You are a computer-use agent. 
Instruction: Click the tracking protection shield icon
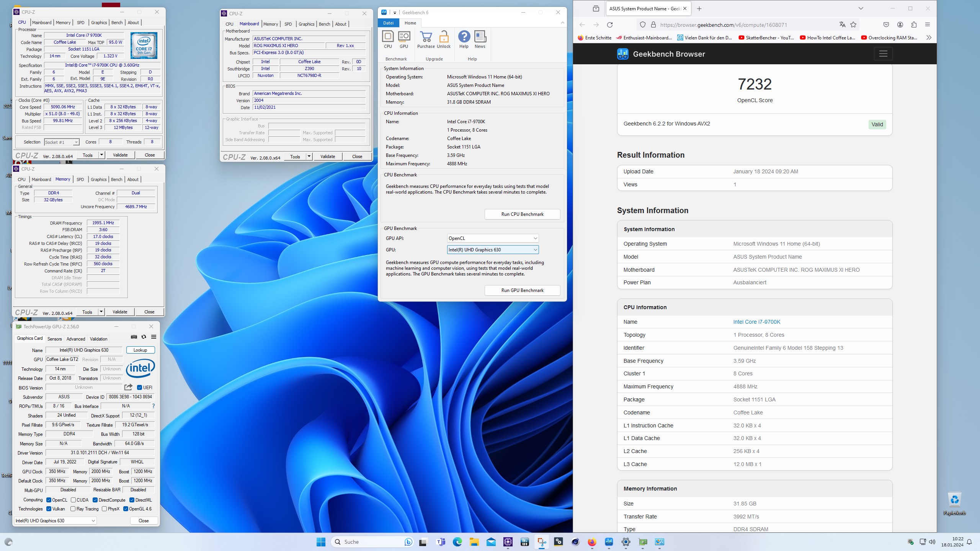643,25
